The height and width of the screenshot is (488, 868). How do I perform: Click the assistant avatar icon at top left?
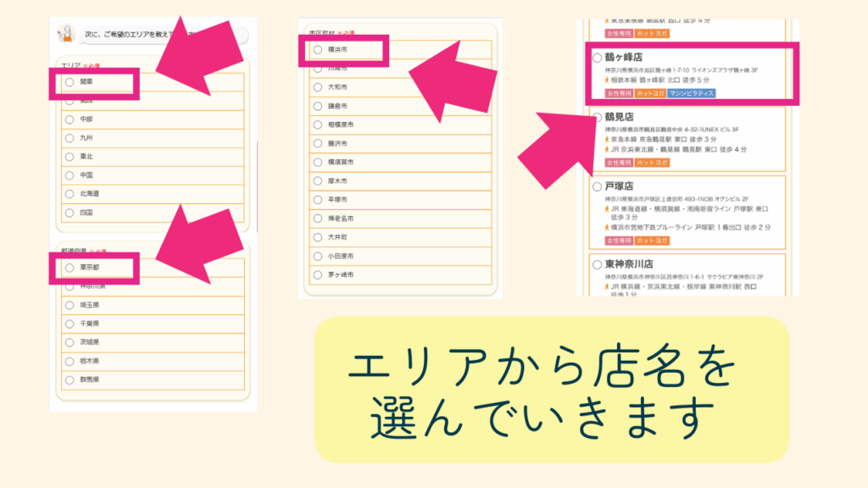point(65,35)
